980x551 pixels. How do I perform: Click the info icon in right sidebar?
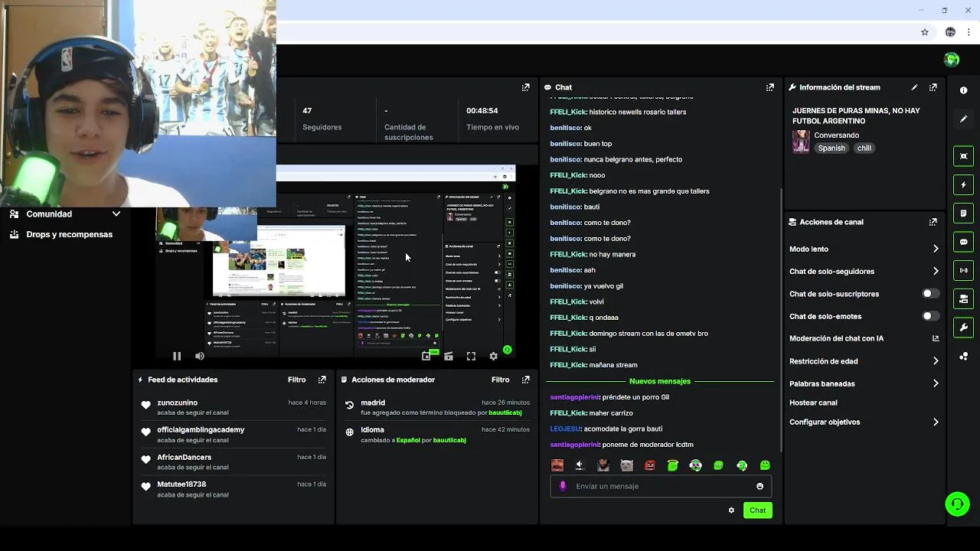(x=964, y=90)
